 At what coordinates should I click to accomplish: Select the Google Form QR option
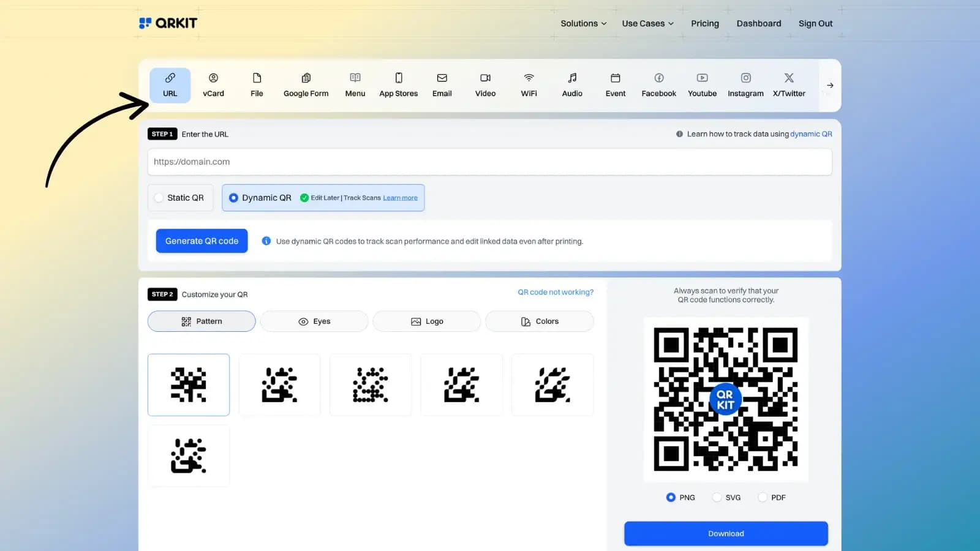click(x=306, y=85)
